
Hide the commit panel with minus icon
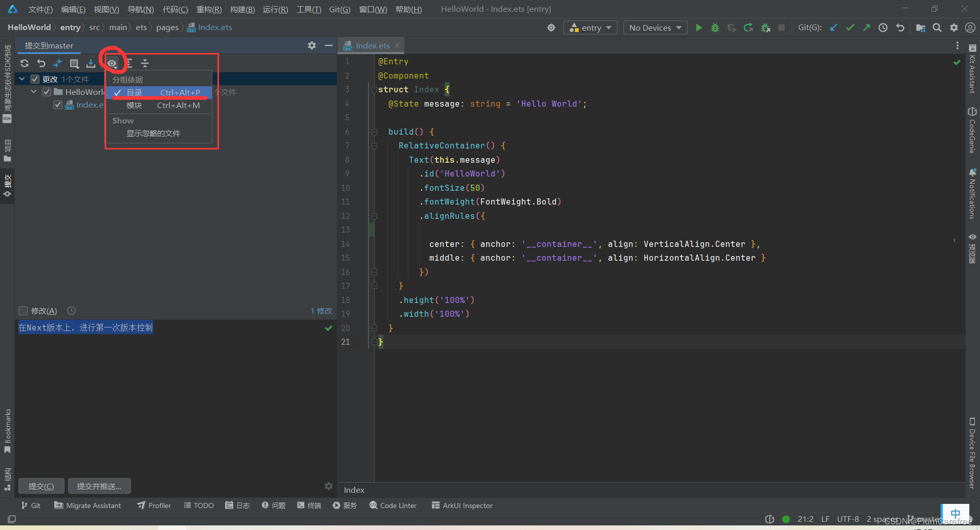coord(329,45)
